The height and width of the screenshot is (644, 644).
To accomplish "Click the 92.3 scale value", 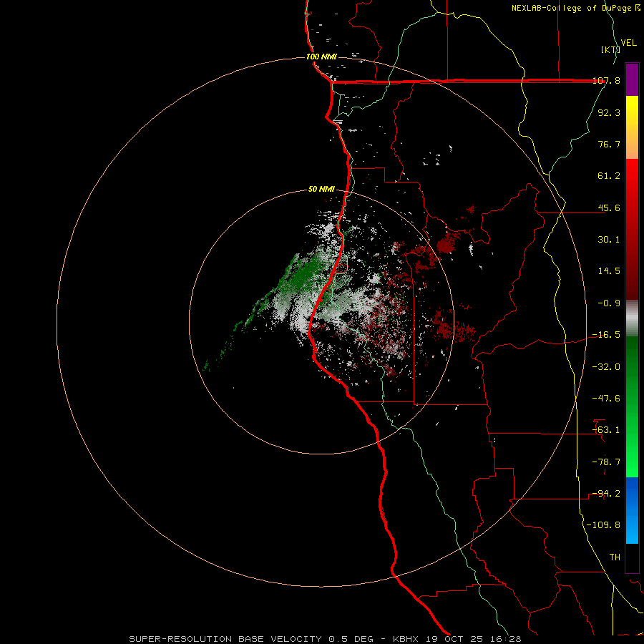I will 609,112.
